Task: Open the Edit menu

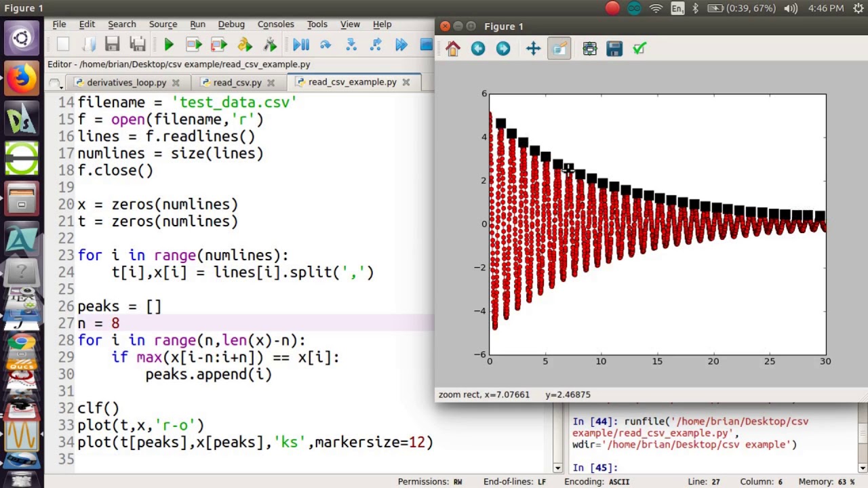Action: coord(87,24)
